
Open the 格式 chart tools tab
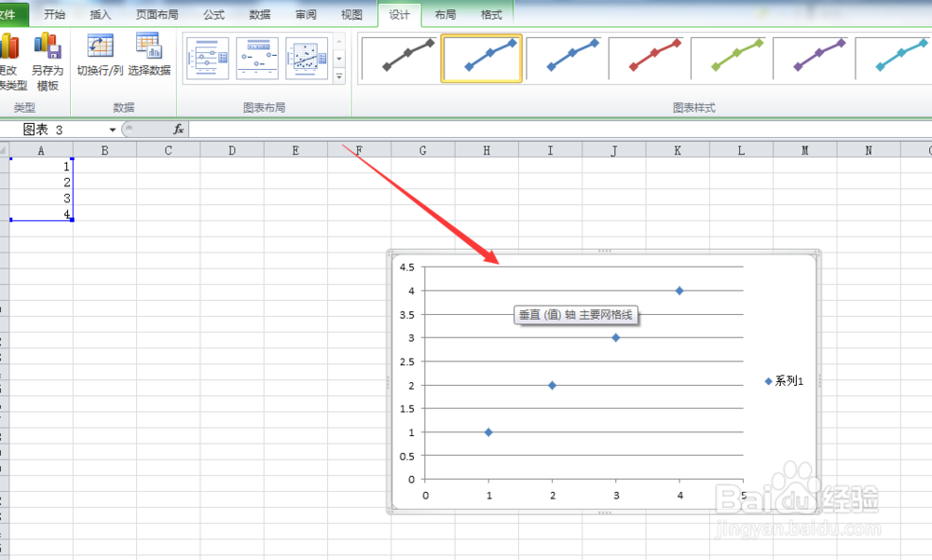click(491, 14)
